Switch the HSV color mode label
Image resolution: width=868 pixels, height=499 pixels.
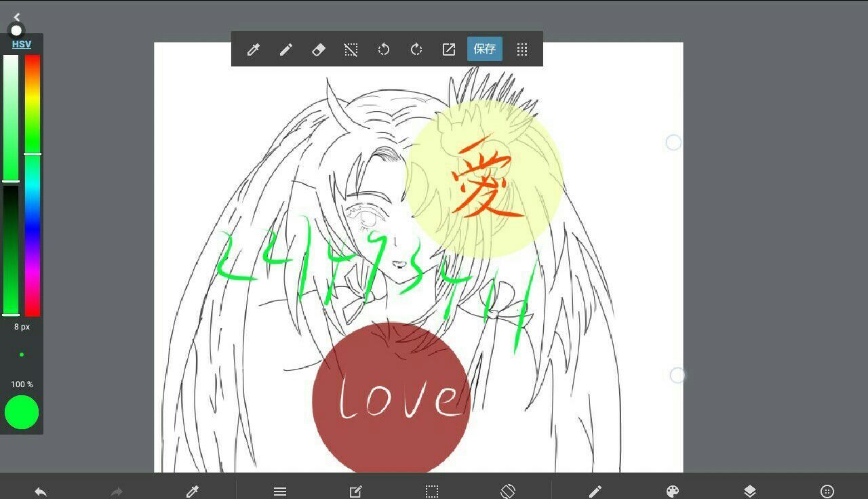22,44
